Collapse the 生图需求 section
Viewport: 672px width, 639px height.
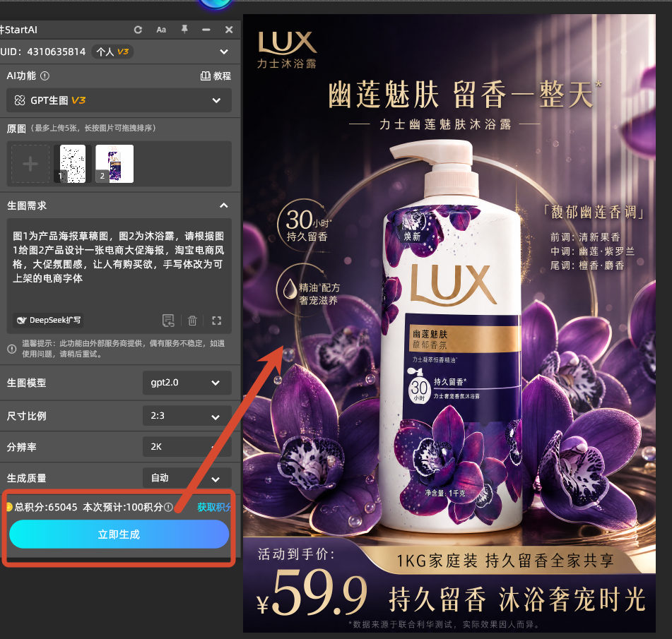pos(224,205)
